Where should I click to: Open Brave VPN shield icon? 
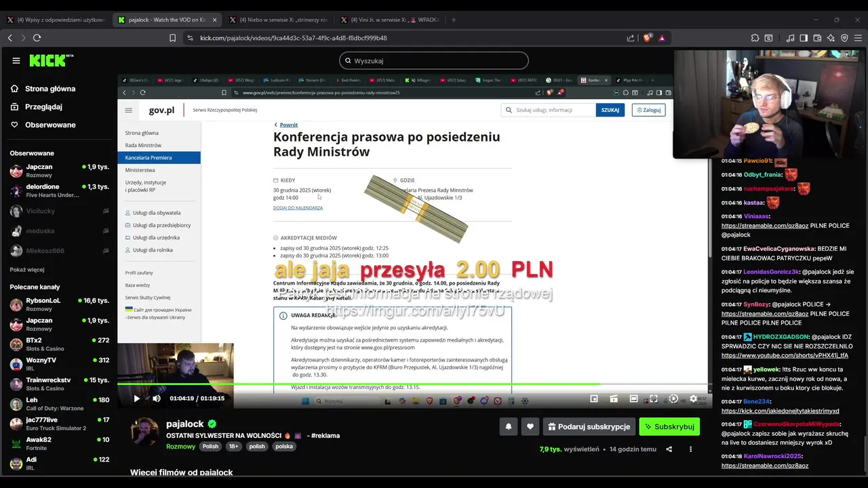[844, 38]
